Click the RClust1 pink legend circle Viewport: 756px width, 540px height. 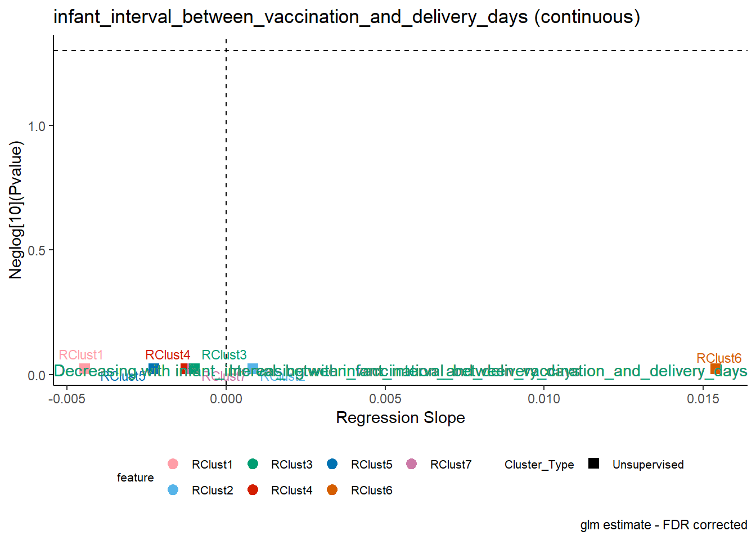pos(173,464)
